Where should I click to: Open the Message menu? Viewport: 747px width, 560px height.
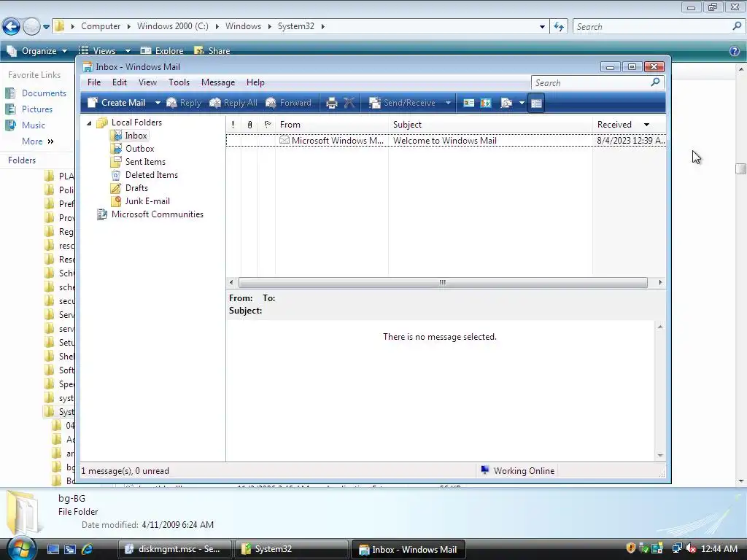(218, 82)
